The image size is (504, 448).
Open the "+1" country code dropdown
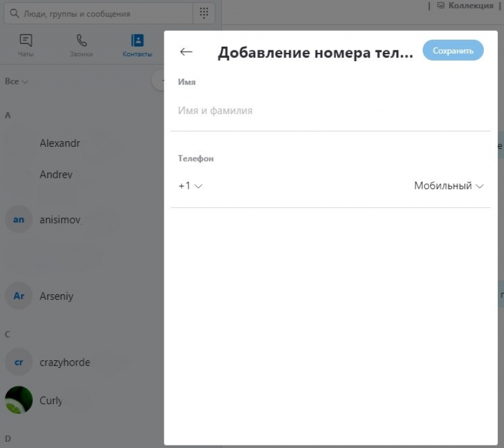190,186
